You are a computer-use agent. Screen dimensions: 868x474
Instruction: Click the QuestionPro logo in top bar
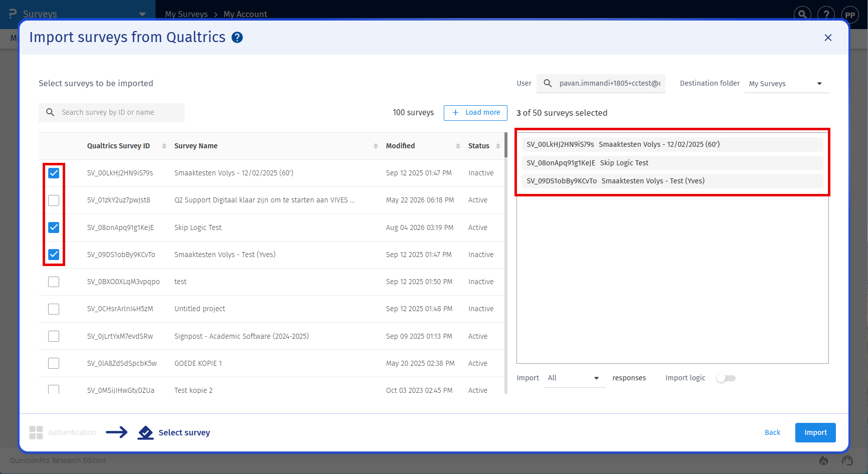tap(13, 14)
